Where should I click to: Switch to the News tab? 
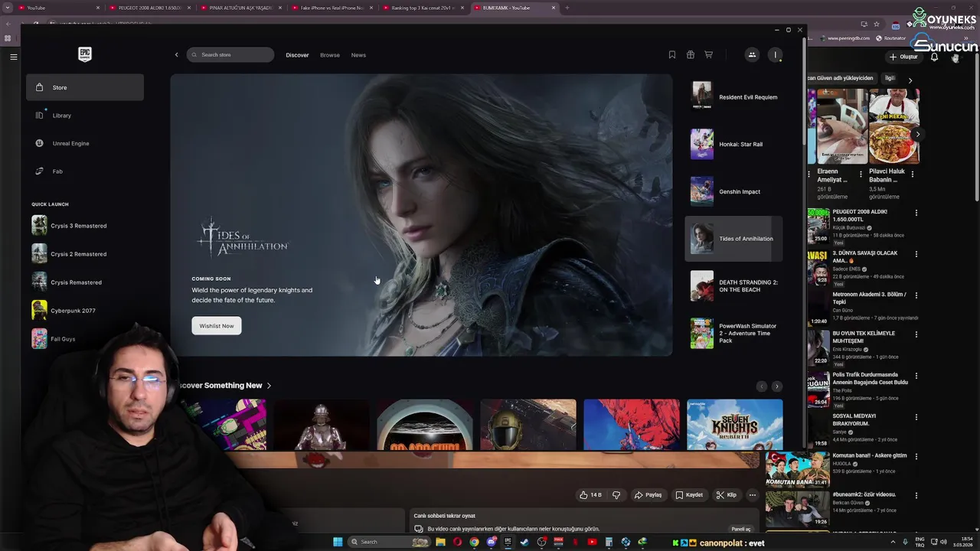click(358, 55)
